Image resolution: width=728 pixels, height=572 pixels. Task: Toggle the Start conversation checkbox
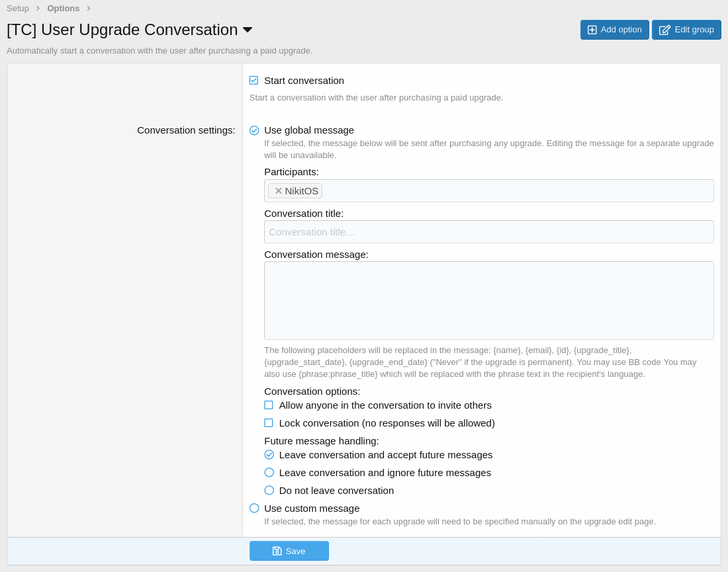[253, 81]
